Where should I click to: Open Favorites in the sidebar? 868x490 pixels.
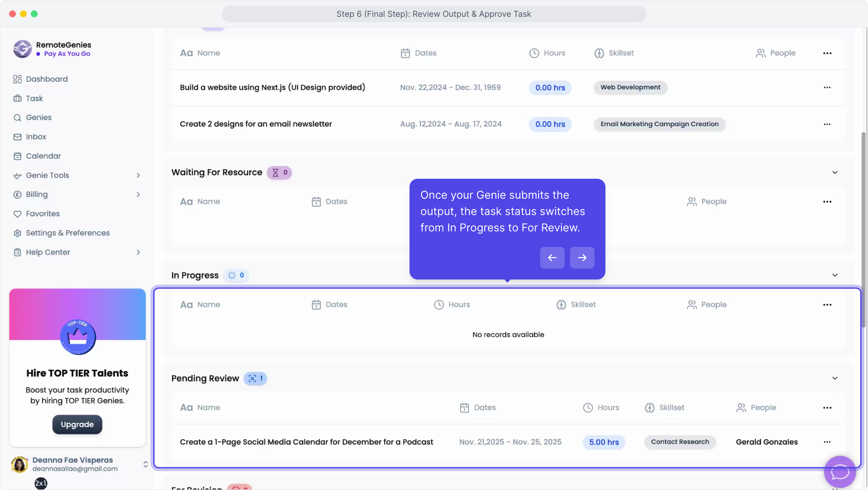click(x=36, y=214)
